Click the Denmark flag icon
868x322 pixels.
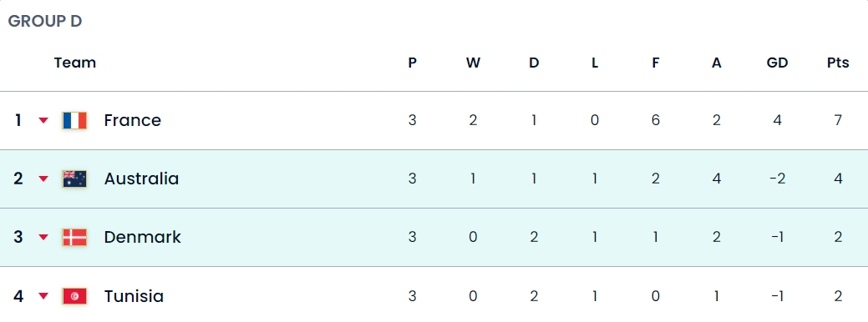74,238
